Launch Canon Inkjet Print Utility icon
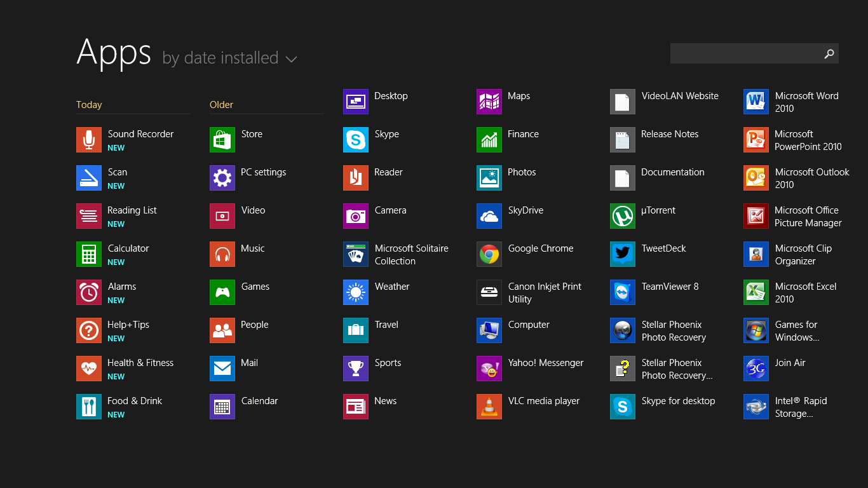 click(x=489, y=292)
